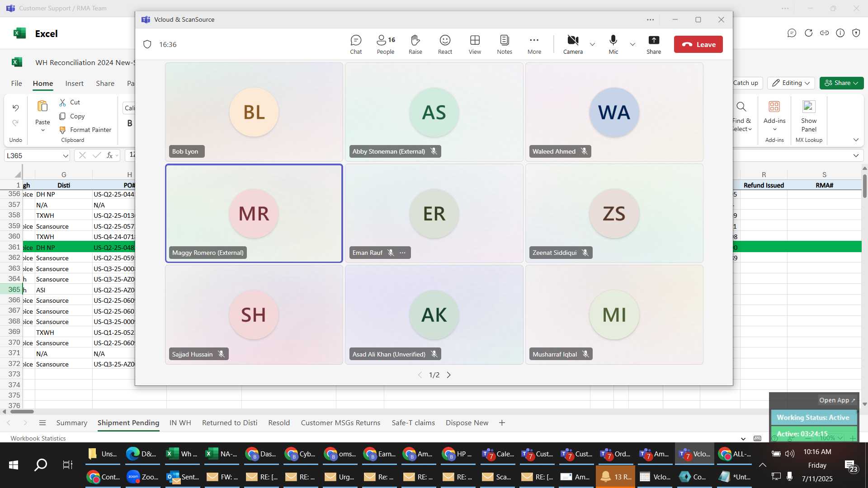Open notification center with 23 alerts
Image resolution: width=868 pixels, height=488 pixels.
pos(851,466)
